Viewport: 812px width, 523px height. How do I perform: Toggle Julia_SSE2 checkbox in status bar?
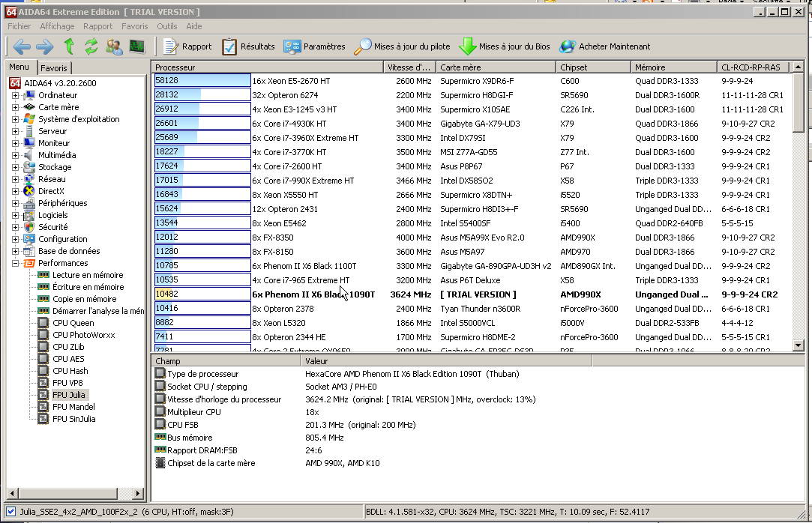pos(11,512)
